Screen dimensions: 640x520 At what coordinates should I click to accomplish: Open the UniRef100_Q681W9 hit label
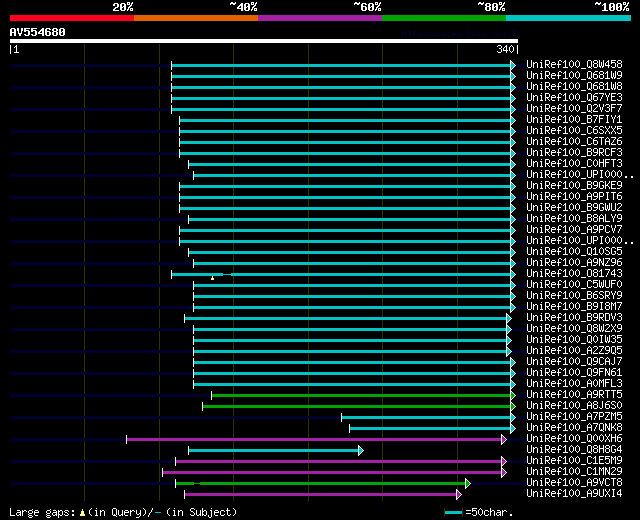(574, 75)
